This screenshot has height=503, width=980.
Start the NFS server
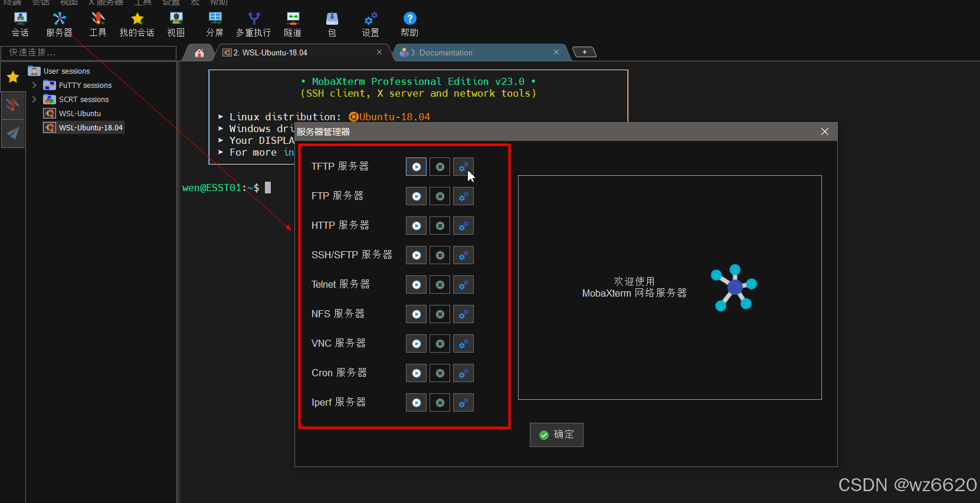416,314
